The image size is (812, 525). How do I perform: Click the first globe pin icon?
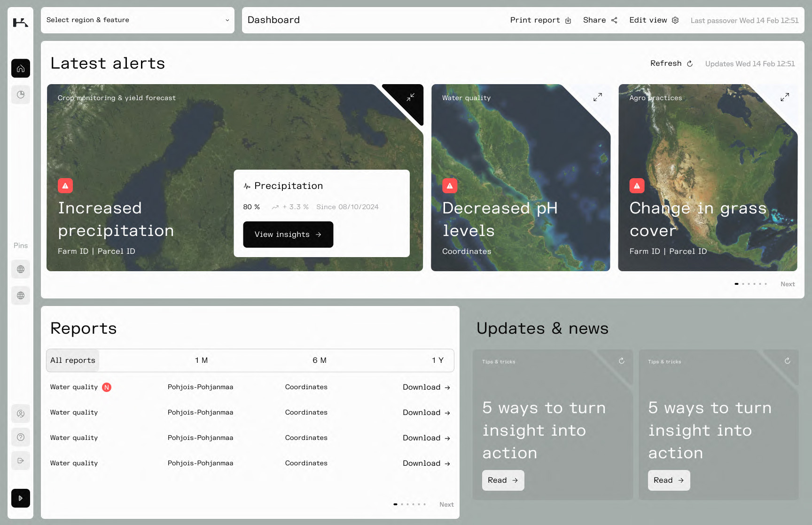pos(21,269)
